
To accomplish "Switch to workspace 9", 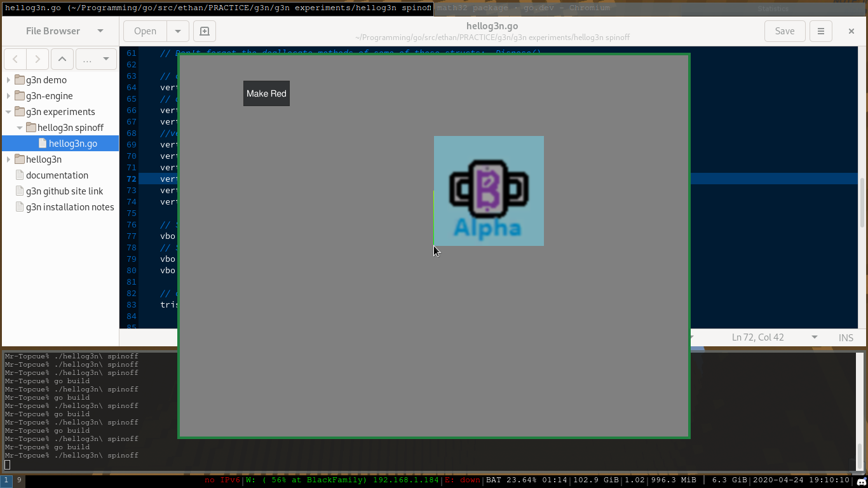I will (x=19, y=480).
